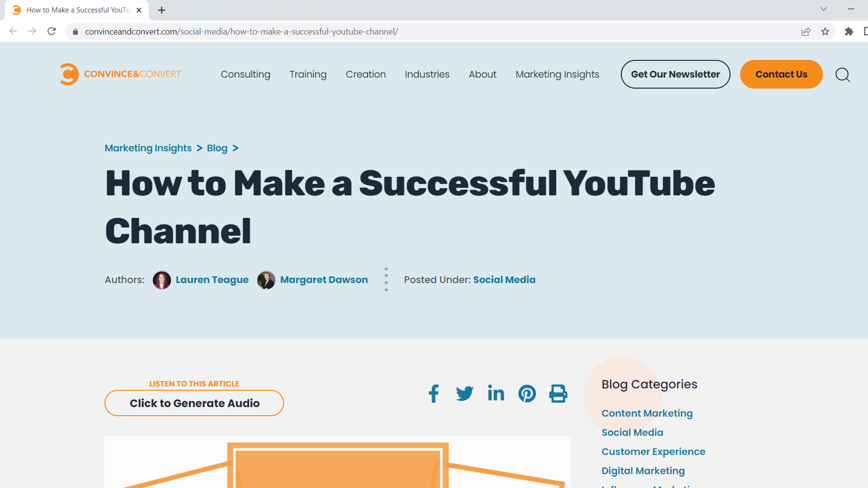Share article via Facebook icon
The width and height of the screenshot is (868, 488).
coord(434,394)
